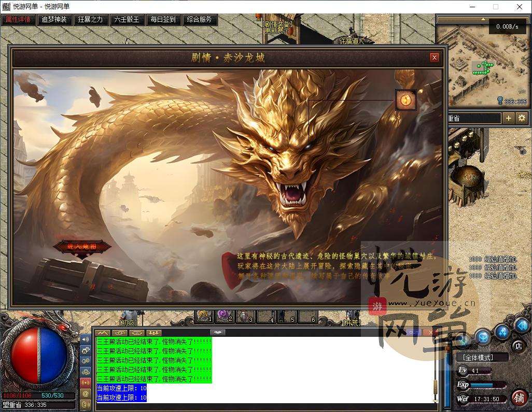Screen dimensions: 532x412
Task: Click the plus button beside map name
Action: click(508, 118)
